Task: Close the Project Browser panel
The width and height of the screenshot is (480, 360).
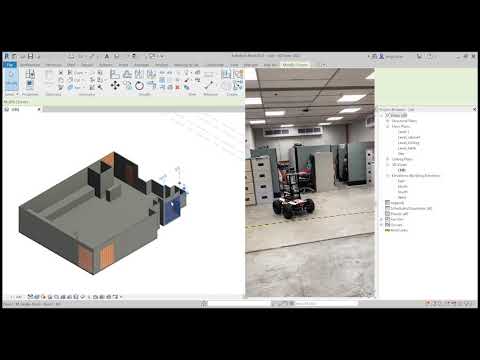Action: click(474, 109)
